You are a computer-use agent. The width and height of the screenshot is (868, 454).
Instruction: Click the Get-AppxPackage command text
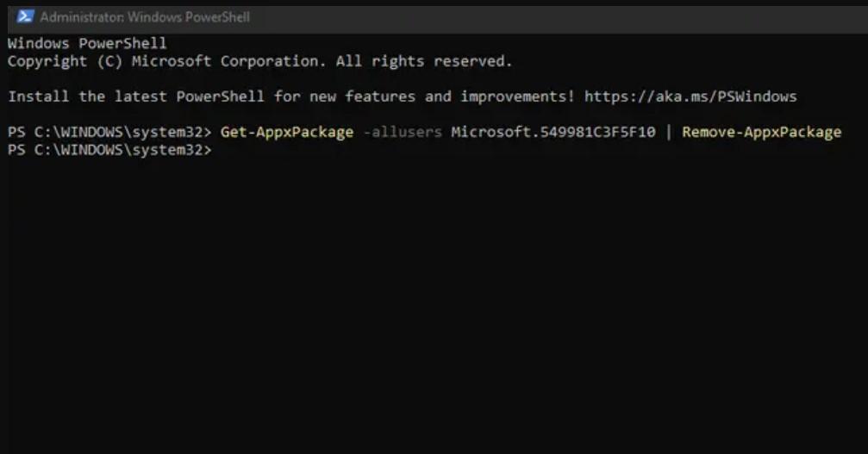[287, 132]
